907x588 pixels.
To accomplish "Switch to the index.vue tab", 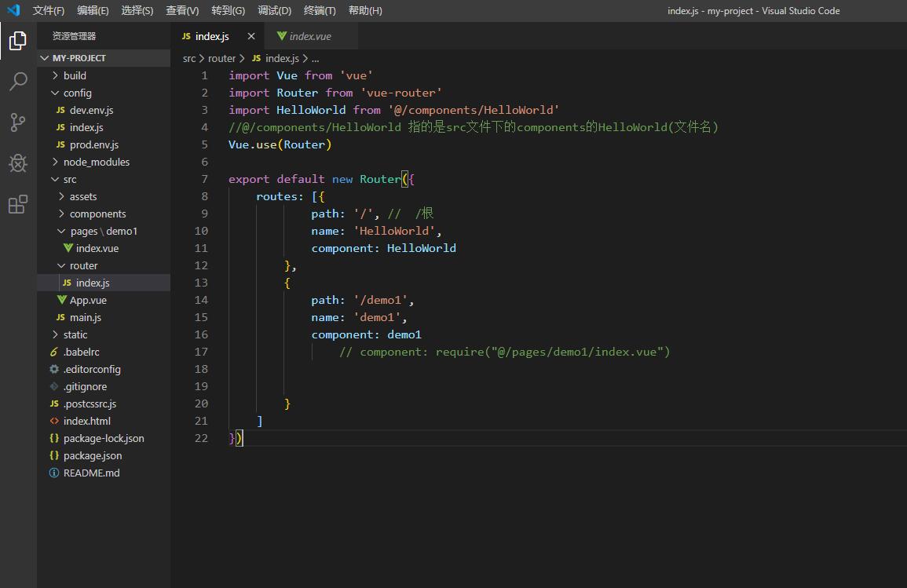I will tap(309, 36).
